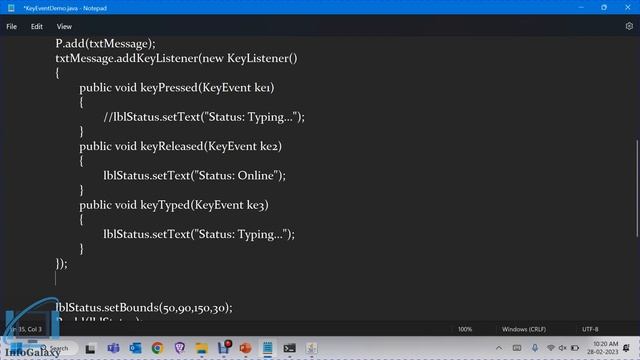The width and height of the screenshot is (640, 360).
Task: Click the muted volume tray icon
Action: [x=562, y=348]
